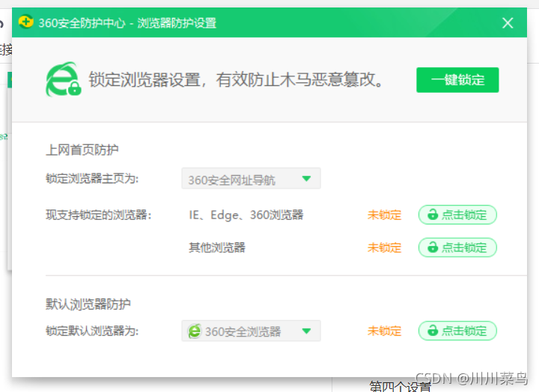539x392 pixels.
Task: Click the 锁定浏览器主页为 label
Action: 92,179
